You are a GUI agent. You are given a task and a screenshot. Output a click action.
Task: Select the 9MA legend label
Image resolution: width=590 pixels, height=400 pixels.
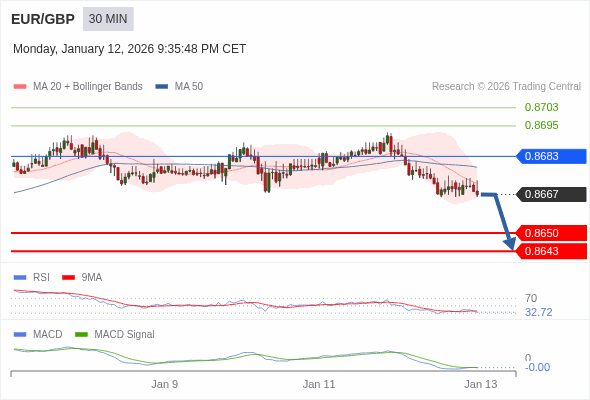click(92, 278)
